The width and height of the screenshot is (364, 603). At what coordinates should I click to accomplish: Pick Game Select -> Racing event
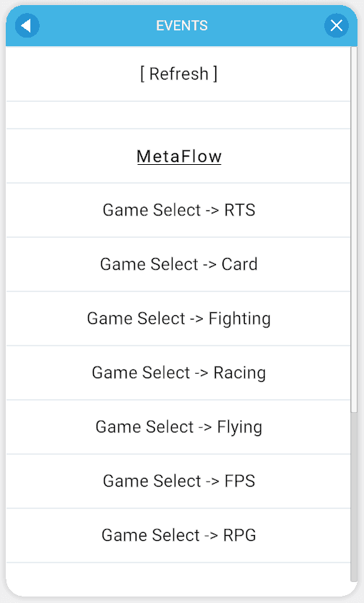178,373
